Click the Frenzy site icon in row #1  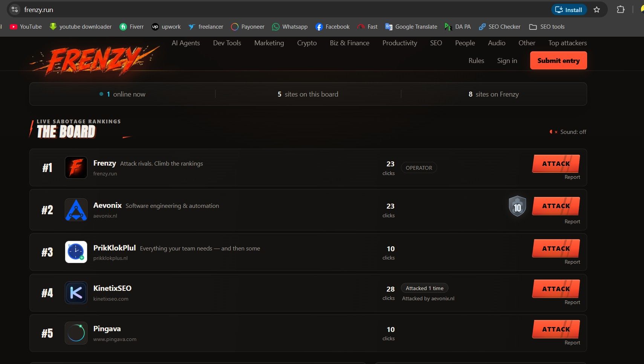[x=76, y=167]
